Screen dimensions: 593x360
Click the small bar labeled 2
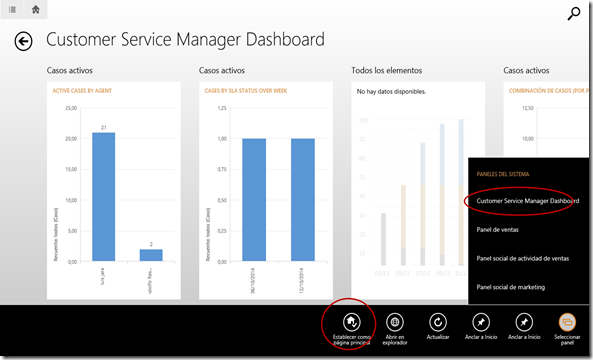point(151,255)
